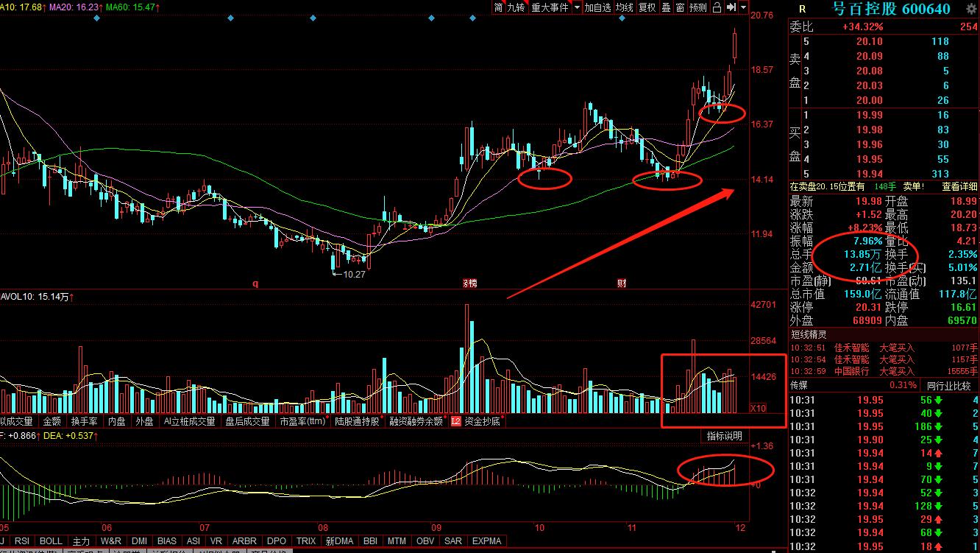Click the 10.27 low price label
This screenshot has height=553, width=980.
tap(354, 274)
